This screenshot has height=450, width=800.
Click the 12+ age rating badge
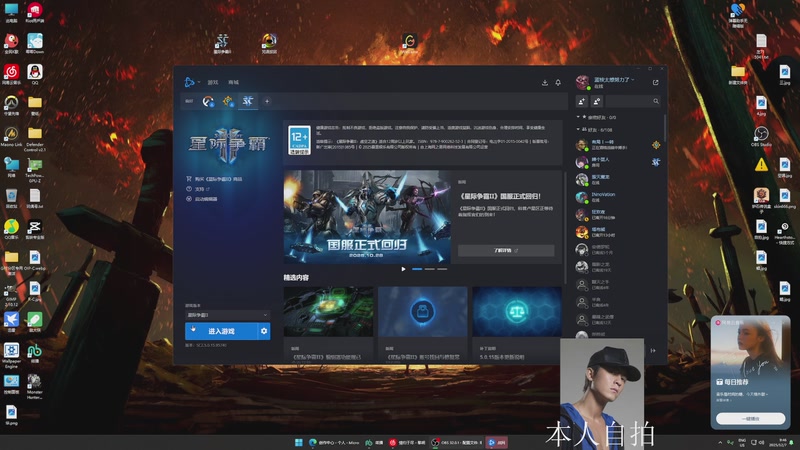[x=299, y=140]
